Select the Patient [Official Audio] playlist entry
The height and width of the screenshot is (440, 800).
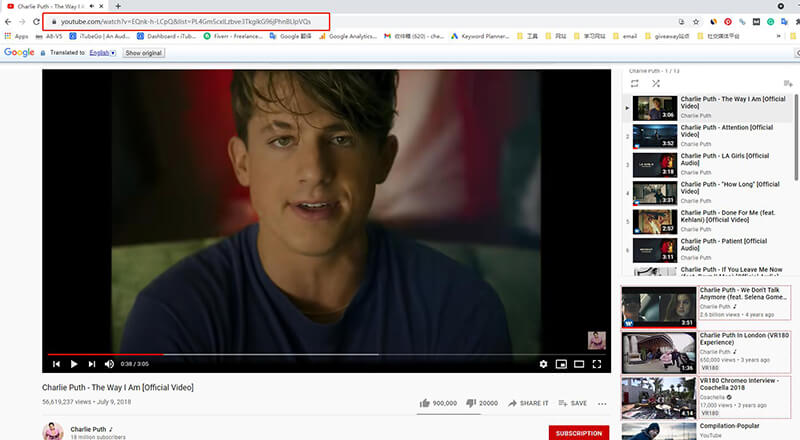pos(709,250)
